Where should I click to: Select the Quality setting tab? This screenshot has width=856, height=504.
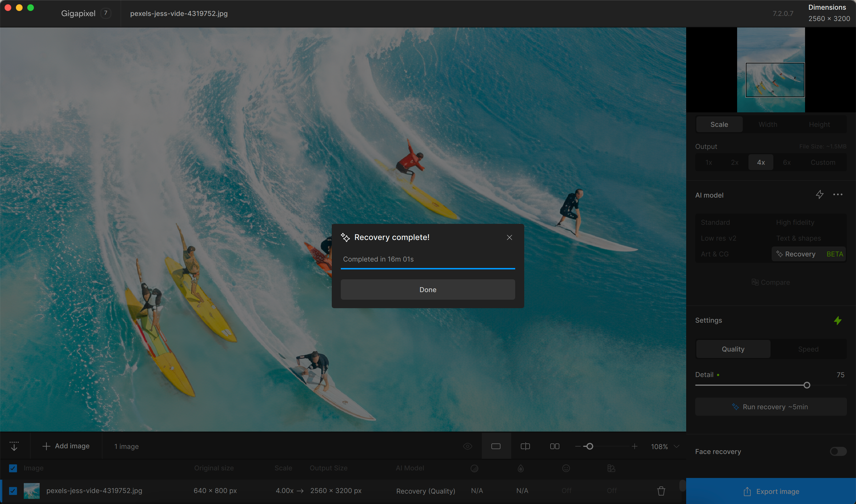tap(733, 349)
